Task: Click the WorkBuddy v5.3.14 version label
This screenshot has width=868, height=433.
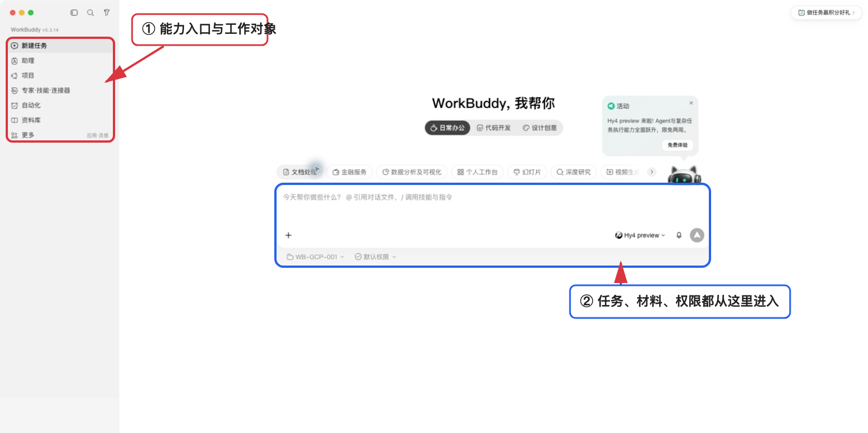Action: 34,29
